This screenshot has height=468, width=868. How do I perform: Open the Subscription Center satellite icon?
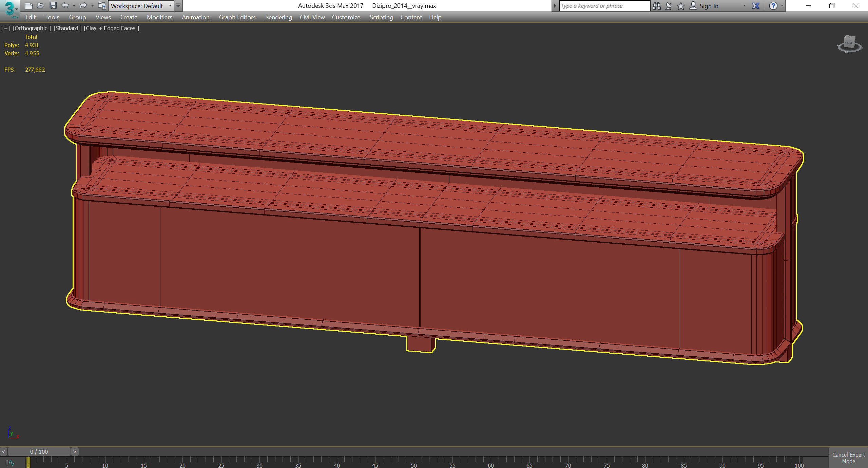(x=669, y=6)
